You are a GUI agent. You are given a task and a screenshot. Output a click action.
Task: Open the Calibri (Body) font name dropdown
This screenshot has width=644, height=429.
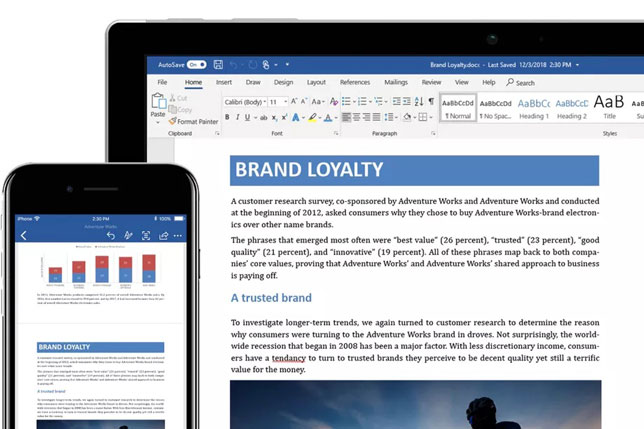click(244, 101)
